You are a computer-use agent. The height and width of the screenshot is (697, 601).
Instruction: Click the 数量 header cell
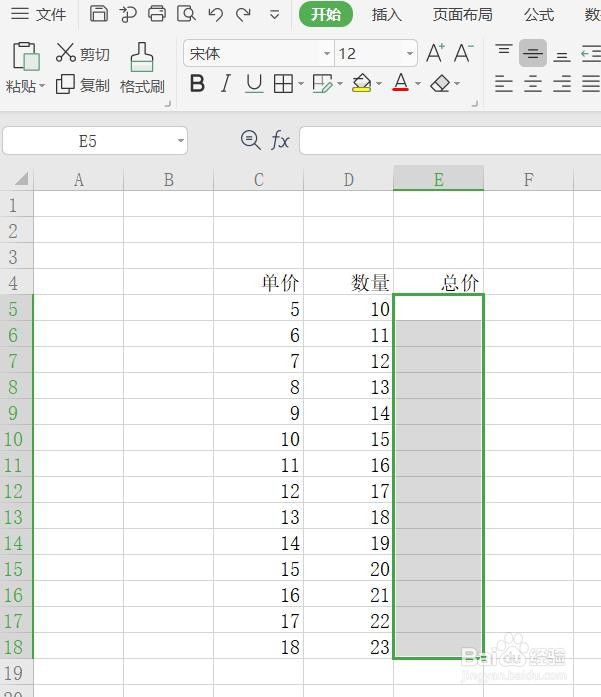(349, 282)
